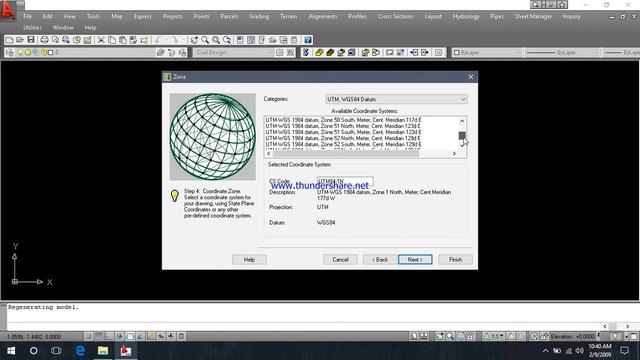
Task: Click the CS Code input field
Action: tap(345, 181)
